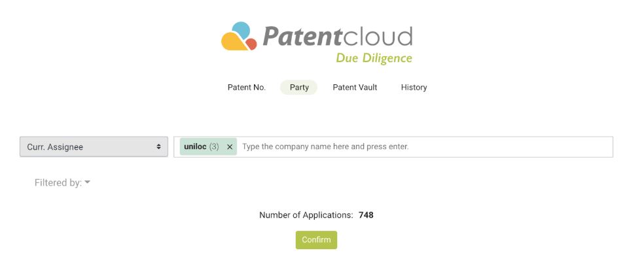Screen dimensions: 644x270
Task: Click the caret arrow beside Filtered by
Action: coord(88,183)
